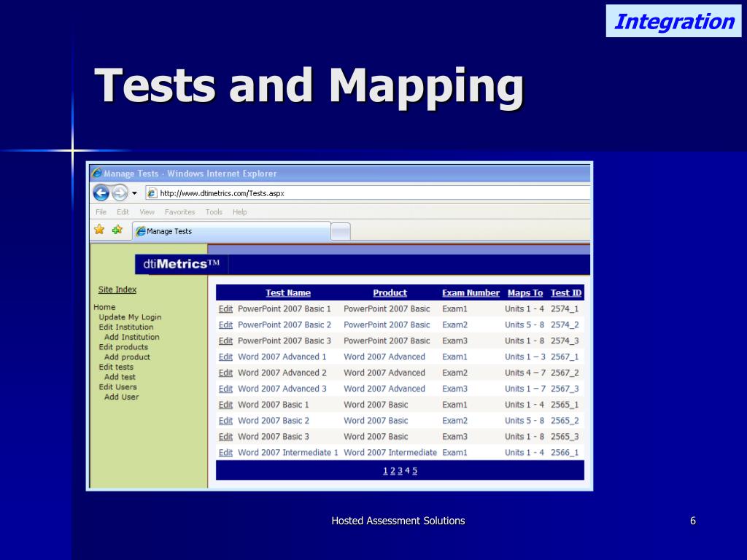Viewport: 747px width, 560px height.
Task: Open the Site Index link
Action: point(117,289)
